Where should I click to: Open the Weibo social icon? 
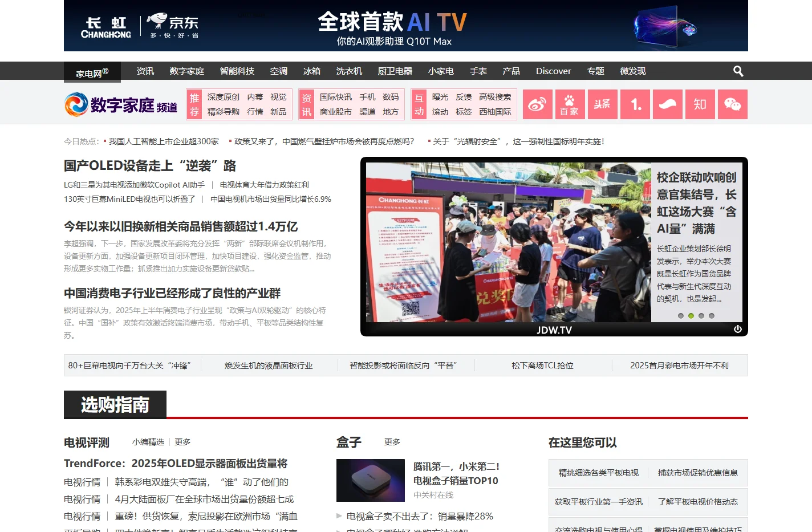point(538,104)
